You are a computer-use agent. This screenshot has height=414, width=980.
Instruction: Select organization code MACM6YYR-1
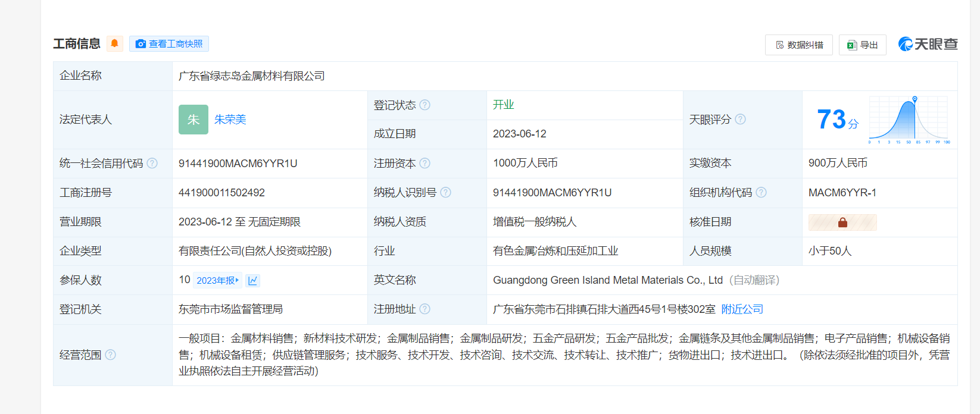pos(842,193)
